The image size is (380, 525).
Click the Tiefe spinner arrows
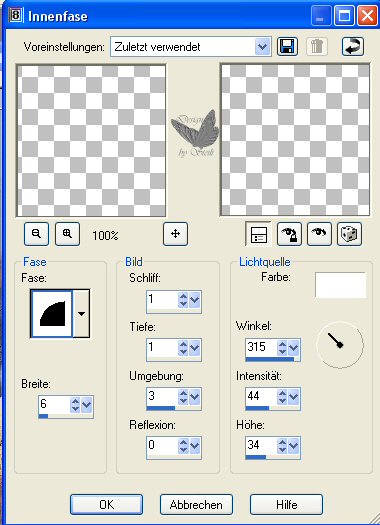tap(183, 348)
